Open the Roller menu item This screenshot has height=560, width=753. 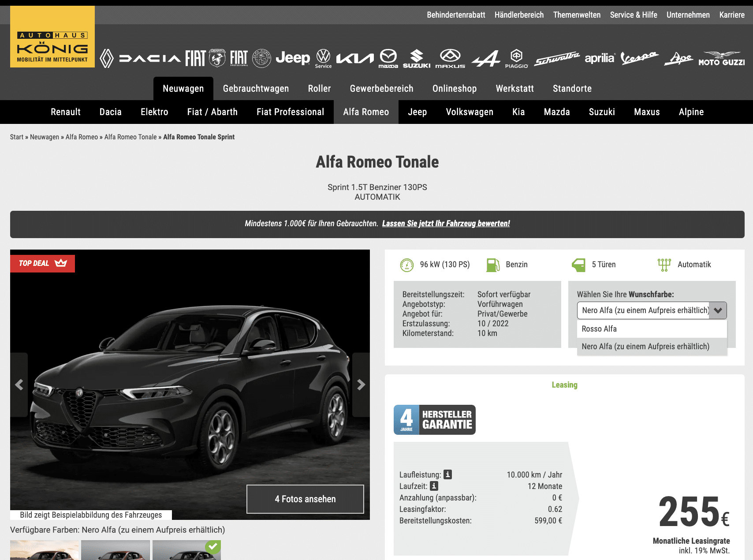(x=319, y=88)
